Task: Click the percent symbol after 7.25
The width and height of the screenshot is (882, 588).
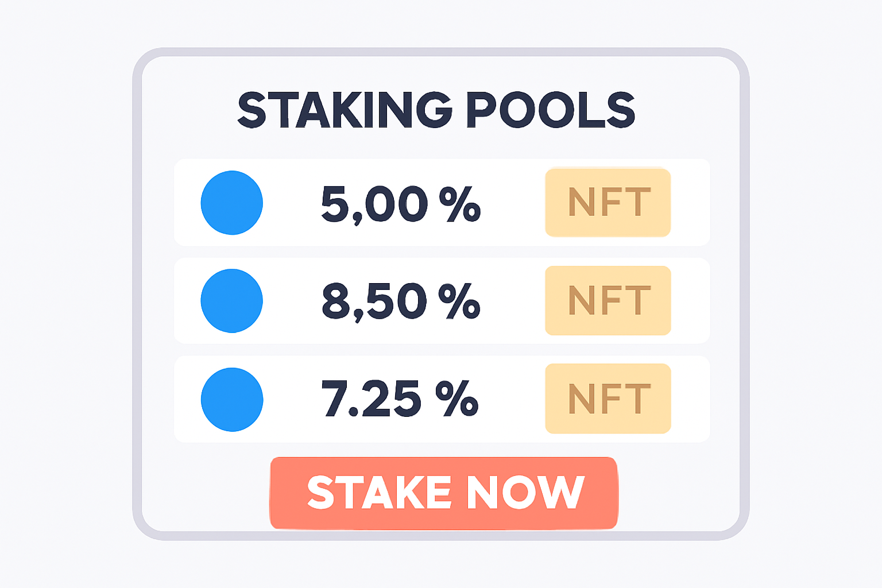Action: tap(457, 399)
